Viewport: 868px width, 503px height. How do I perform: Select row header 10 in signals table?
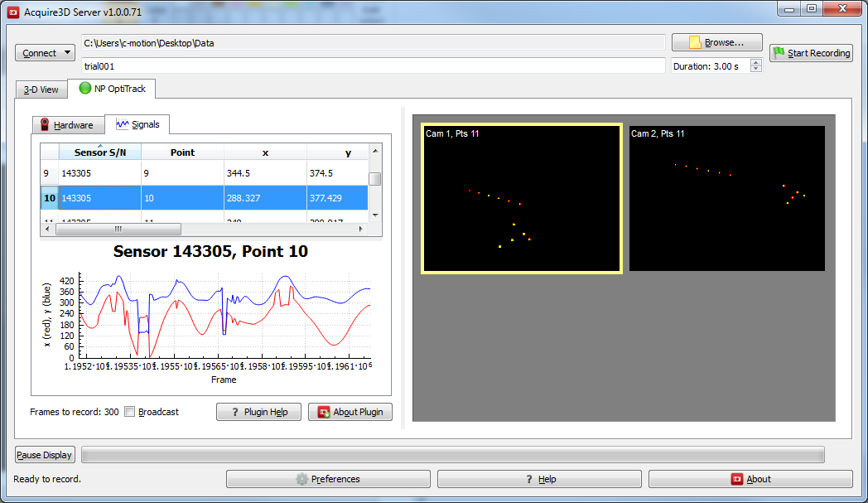click(49, 198)
